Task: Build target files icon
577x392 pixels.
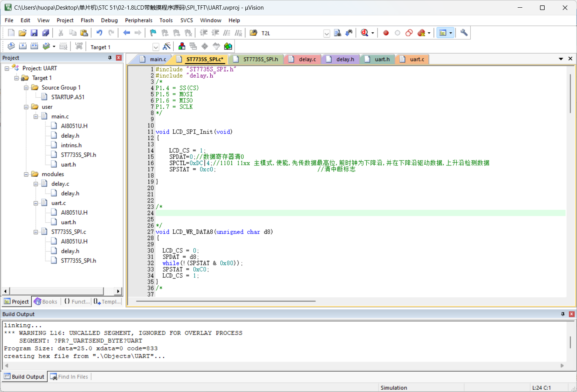Action: [23, 47]
